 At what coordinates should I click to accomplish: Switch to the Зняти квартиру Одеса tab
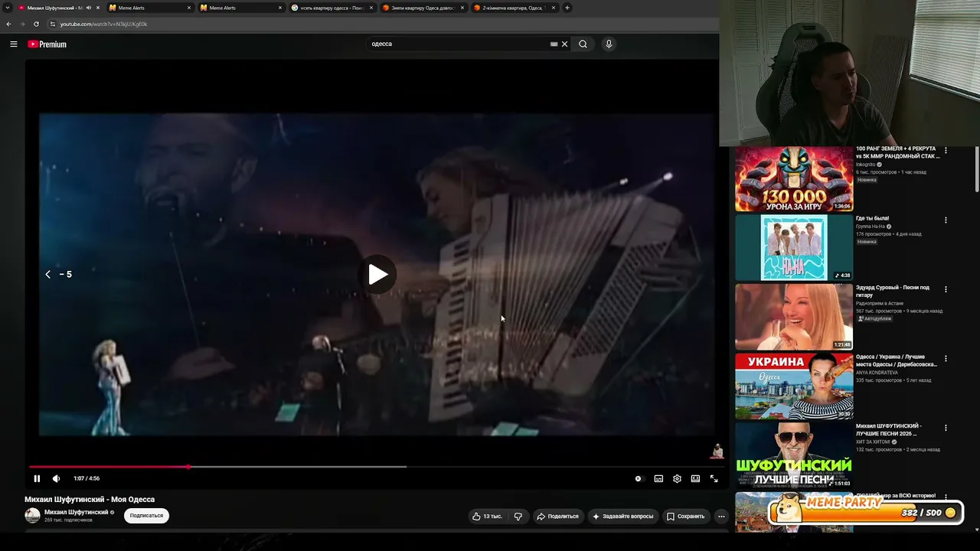(x=423, y=8)
